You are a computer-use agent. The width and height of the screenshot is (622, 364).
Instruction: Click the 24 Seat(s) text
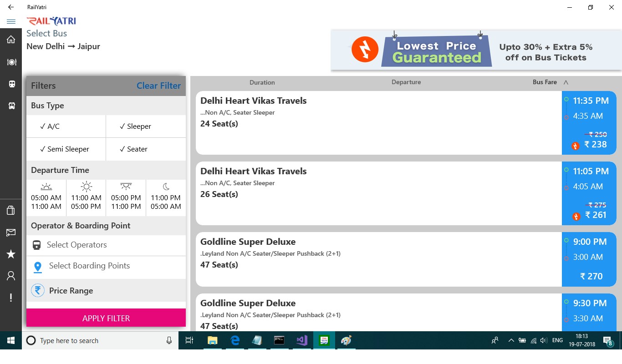point(219,124)
